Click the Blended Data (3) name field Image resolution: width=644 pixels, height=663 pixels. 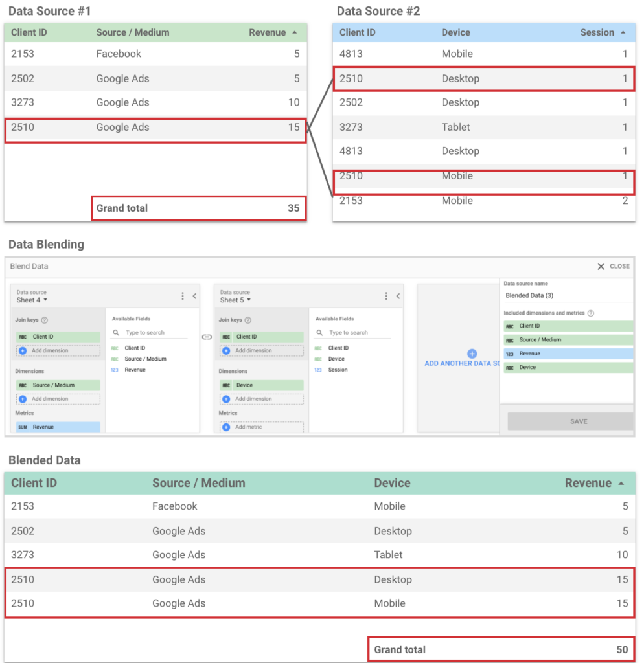tap(566, 295)
